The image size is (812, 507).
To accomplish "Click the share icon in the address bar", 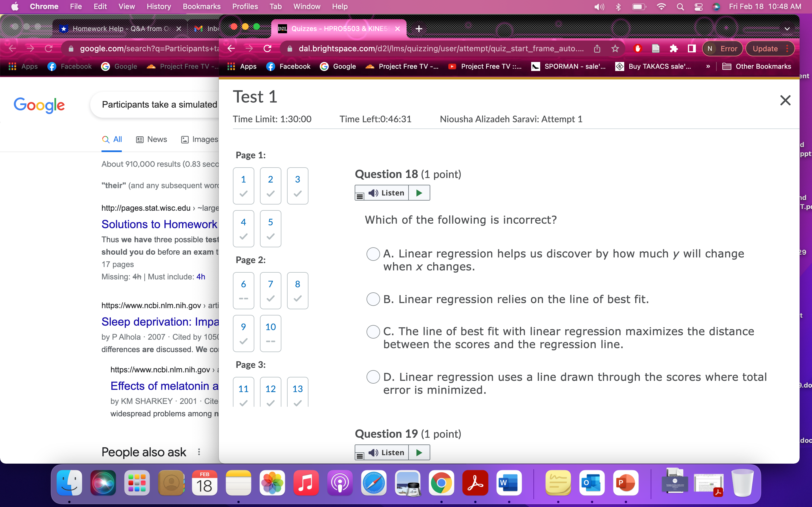I will [x=597, y=48].
